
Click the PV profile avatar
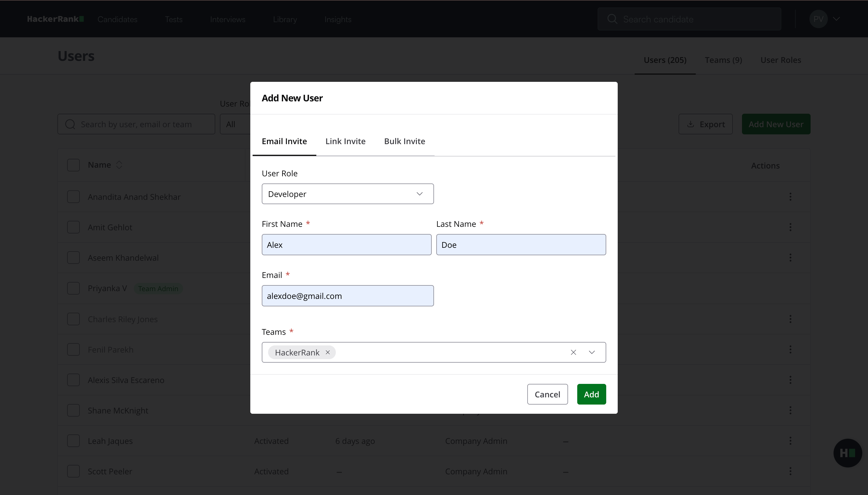tap(818, 19)
